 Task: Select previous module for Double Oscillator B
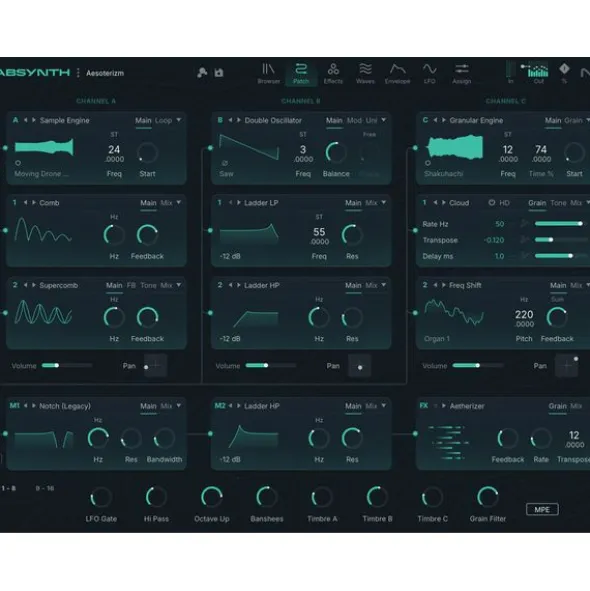tap(230, 120)
